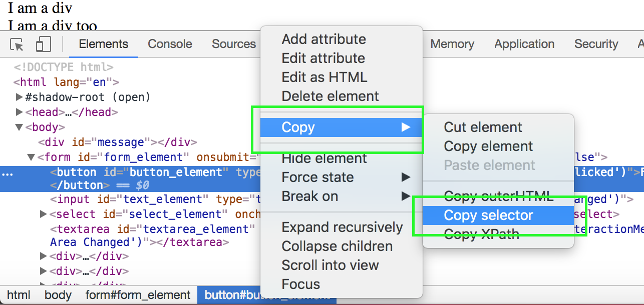Viewport: 644px width, 305px height.
Task: Toggle the device toolbar icon
Action: (x=44, y=44)
